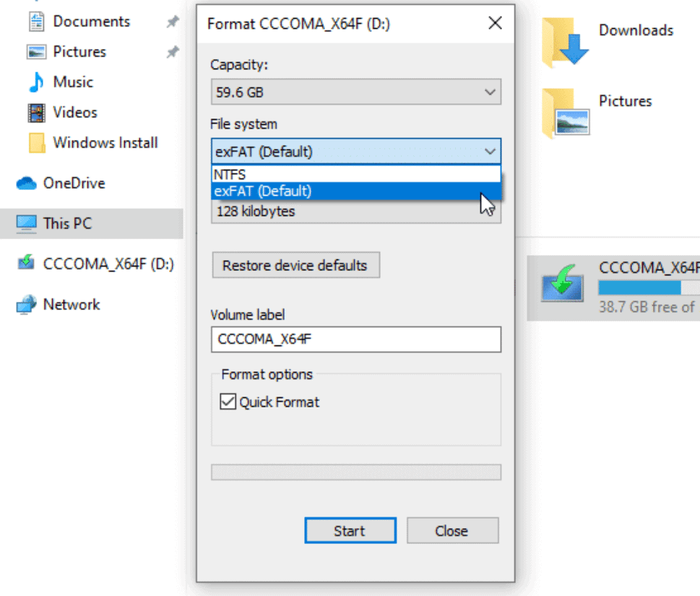Select the CCCOMA_X64F drive icon in main pane
700x596 pixels.
pyautogui.click(x=562, y=285)
